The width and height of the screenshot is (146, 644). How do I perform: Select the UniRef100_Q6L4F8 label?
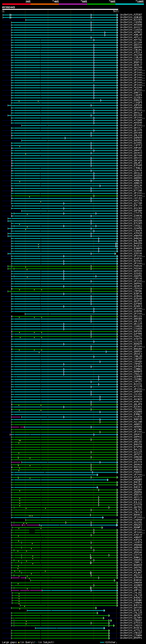(x=131, y=404)
